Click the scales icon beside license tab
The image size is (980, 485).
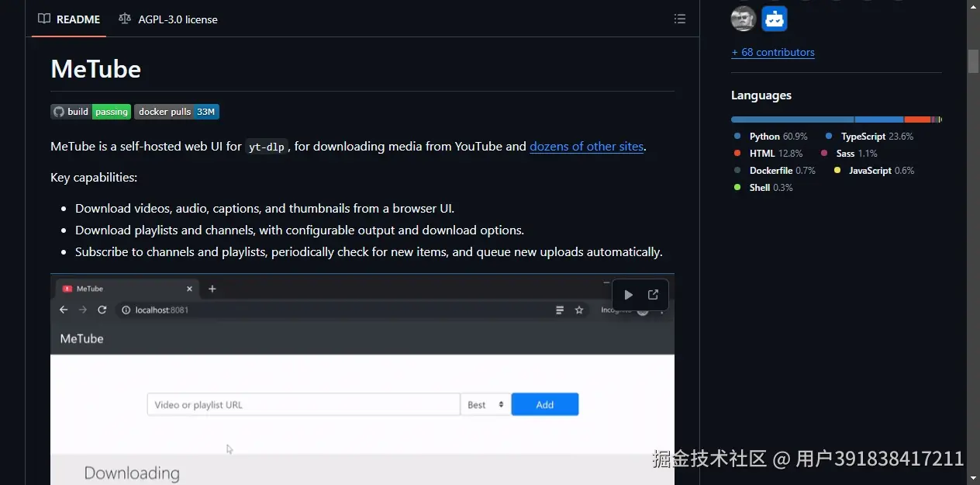(125, 19)
